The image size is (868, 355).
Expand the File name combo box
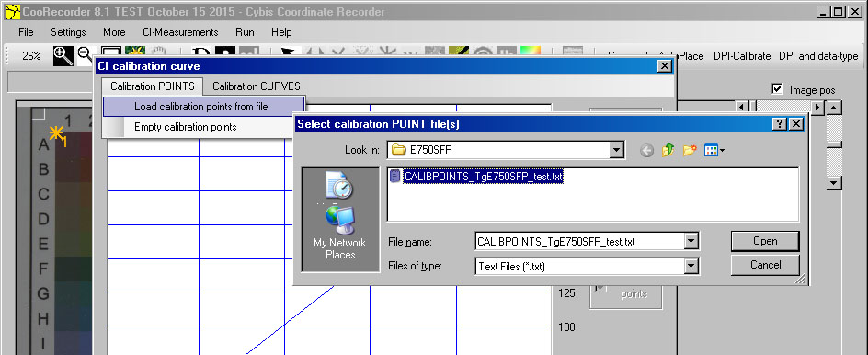691,242
